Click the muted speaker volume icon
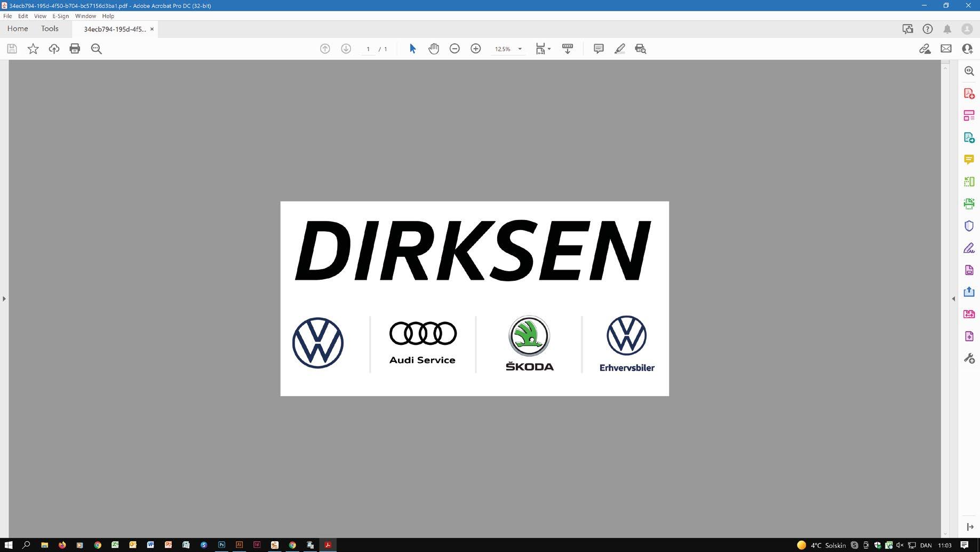Image resolution: width=980 pixels, height=552 pixels. point(900,545)
